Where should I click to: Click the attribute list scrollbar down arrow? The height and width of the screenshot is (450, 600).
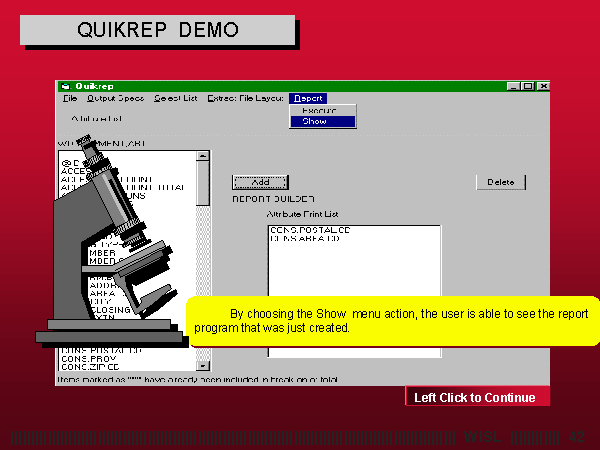204,367
